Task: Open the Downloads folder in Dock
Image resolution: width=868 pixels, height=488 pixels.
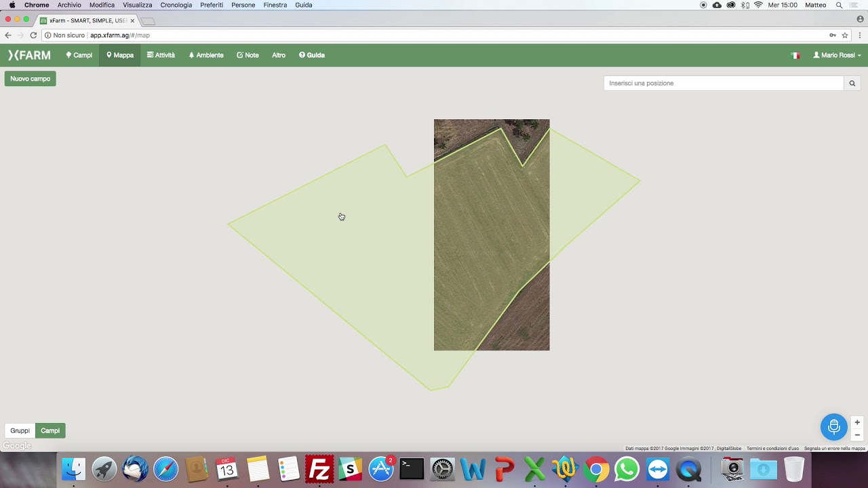Action: pyautogui.click(x=763, y=469)
